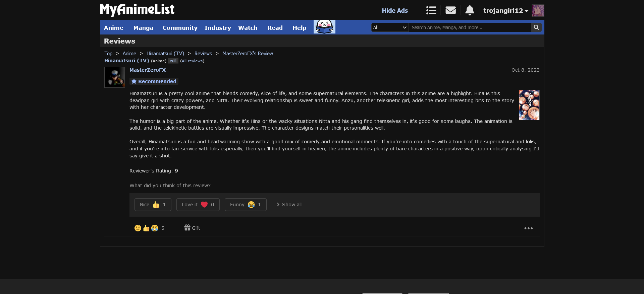Open Reviews breadcrumb link
The width and height of the screenshot is (644, 294).
[203, 54]
